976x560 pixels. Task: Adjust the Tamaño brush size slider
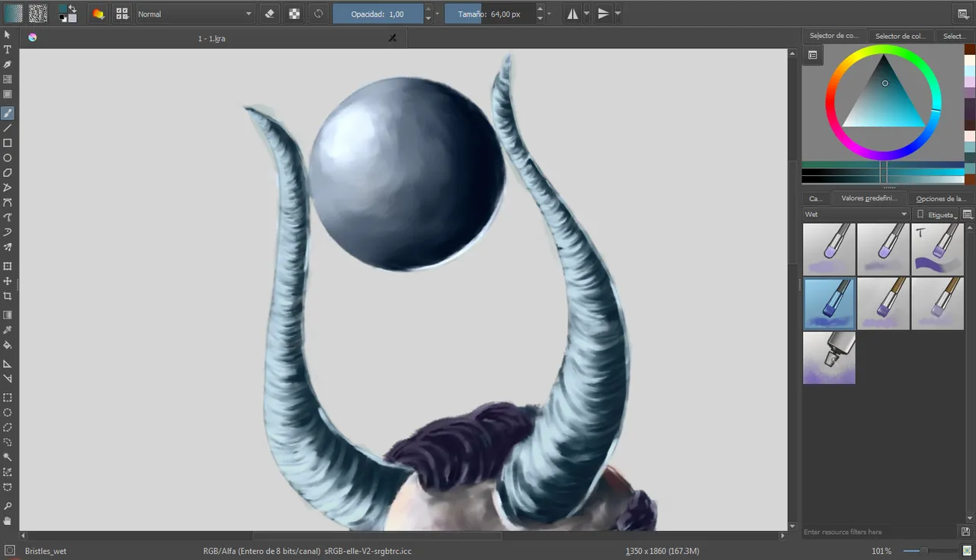click(490, 14)
